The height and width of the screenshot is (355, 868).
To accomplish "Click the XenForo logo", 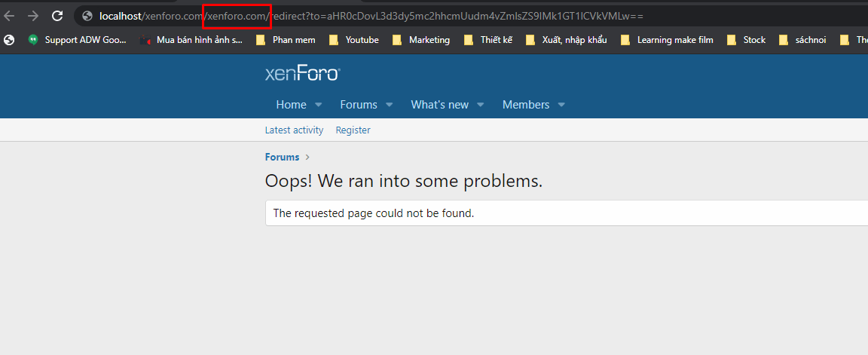I will [x=303, y=73].
